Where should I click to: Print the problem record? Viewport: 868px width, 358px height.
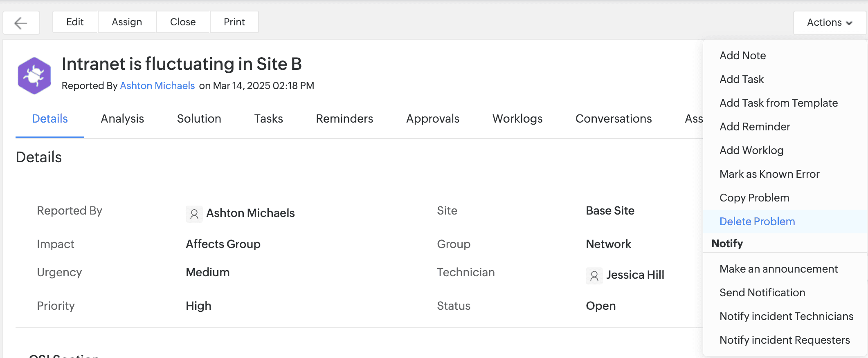tap(234, 22)
